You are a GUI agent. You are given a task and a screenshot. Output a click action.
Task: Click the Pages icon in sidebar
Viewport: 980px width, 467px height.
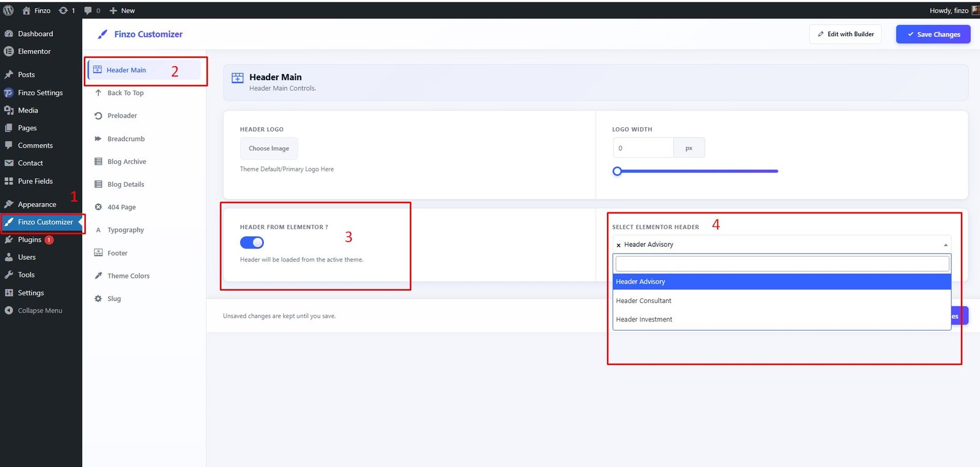point(9,128)
